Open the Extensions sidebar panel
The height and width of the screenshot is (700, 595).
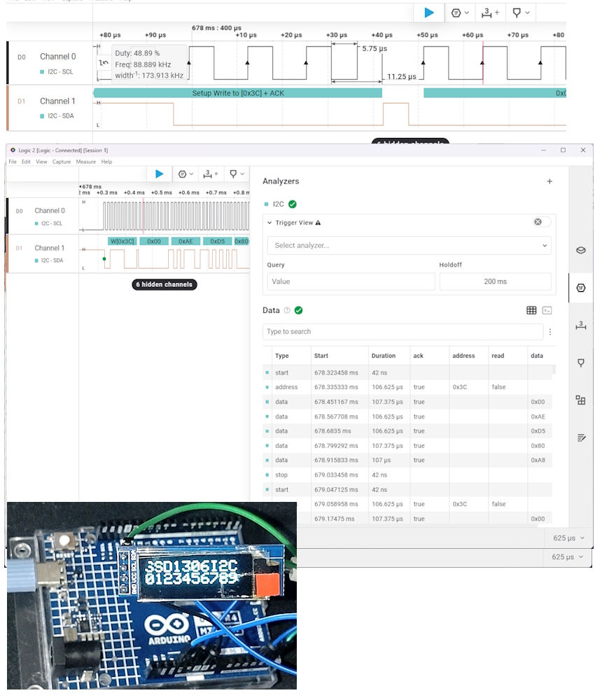[581, 400]
